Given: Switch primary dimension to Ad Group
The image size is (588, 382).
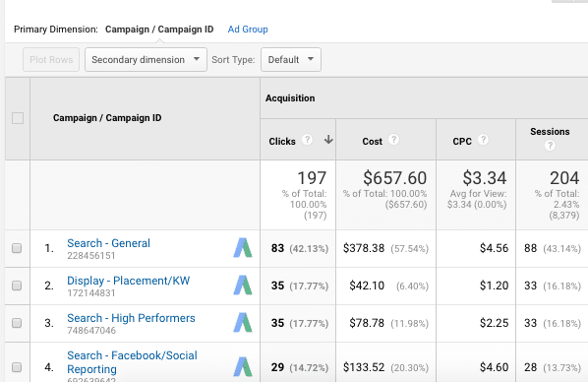Looking at the screenshot, I should [x=248, y=30].
